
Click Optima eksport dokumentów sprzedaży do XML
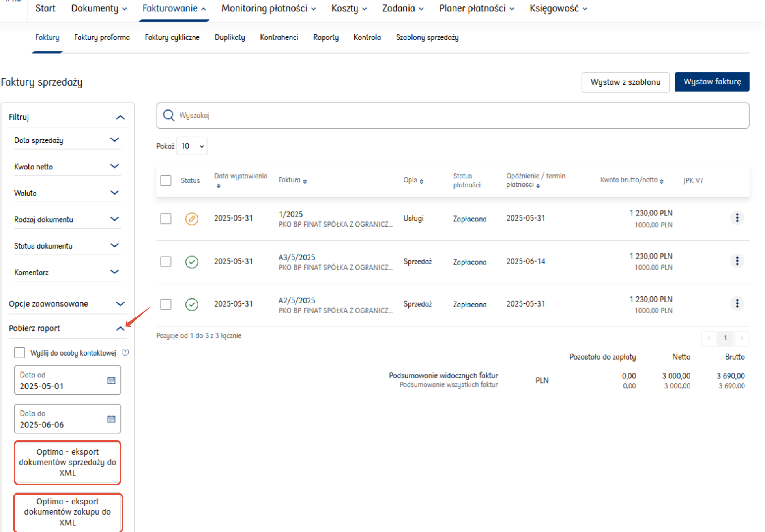[67, 463]
